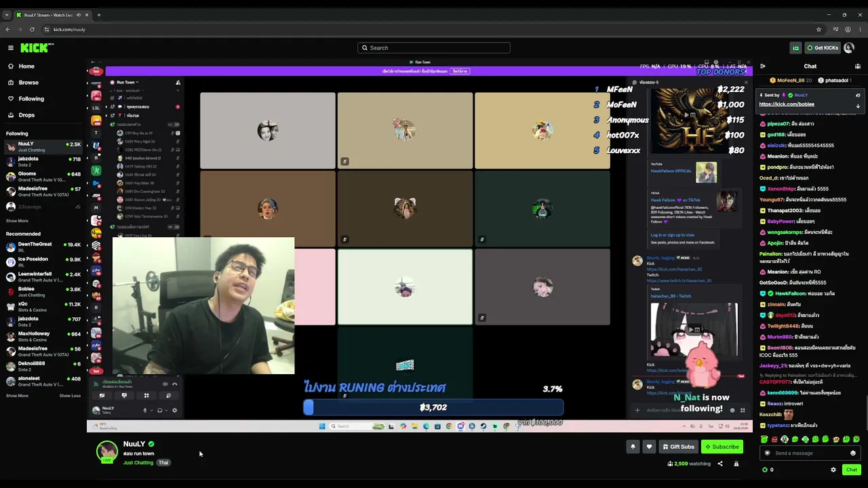Viewport: 868px width, 488px height.
Task: Go to Browse in sidebar
Action: point(23,83)
